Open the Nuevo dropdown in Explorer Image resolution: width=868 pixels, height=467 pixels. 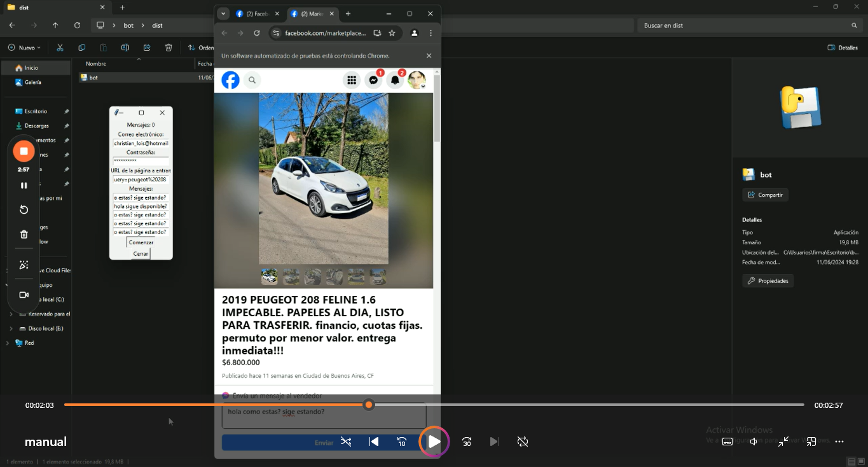(x=25, y=48)
